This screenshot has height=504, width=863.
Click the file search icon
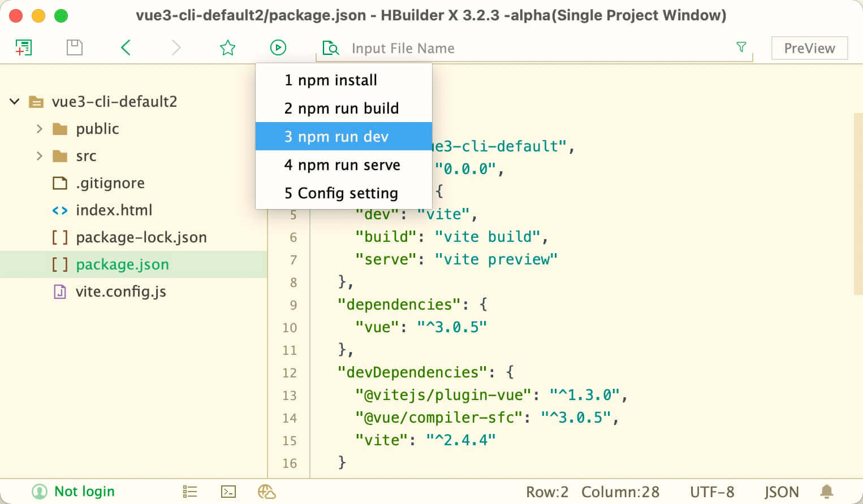[x=330, y=48]
